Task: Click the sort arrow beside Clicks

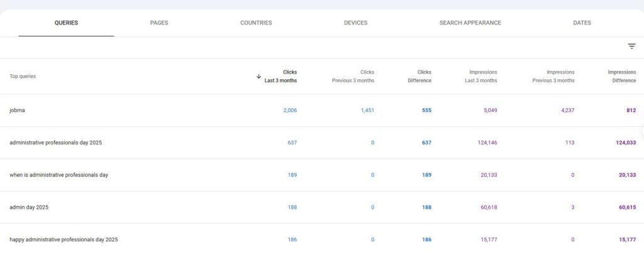Action: point(258,76)
